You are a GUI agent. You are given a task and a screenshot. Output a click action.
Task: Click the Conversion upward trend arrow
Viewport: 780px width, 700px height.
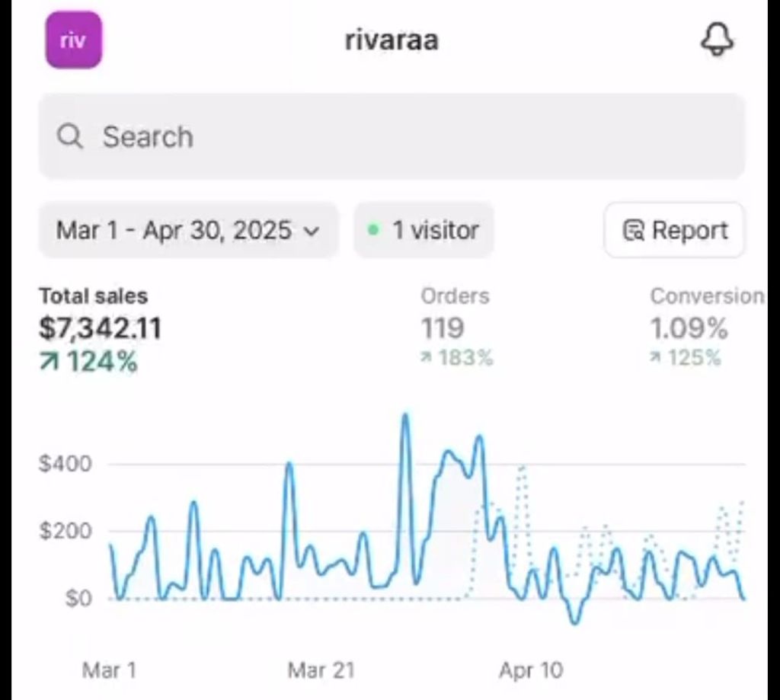(x=655, y=357)
